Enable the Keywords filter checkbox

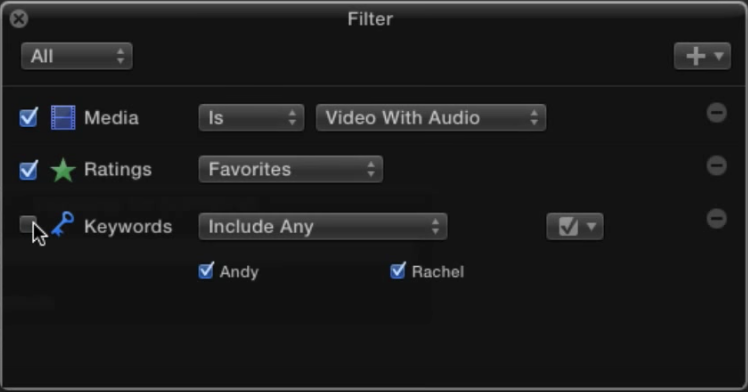pyautogui.click(x=28, y=224)
